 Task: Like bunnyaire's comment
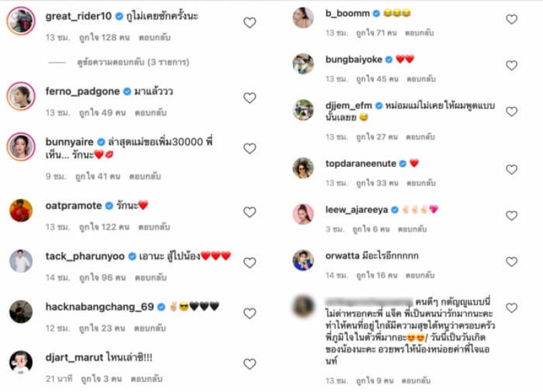[249, 149]
